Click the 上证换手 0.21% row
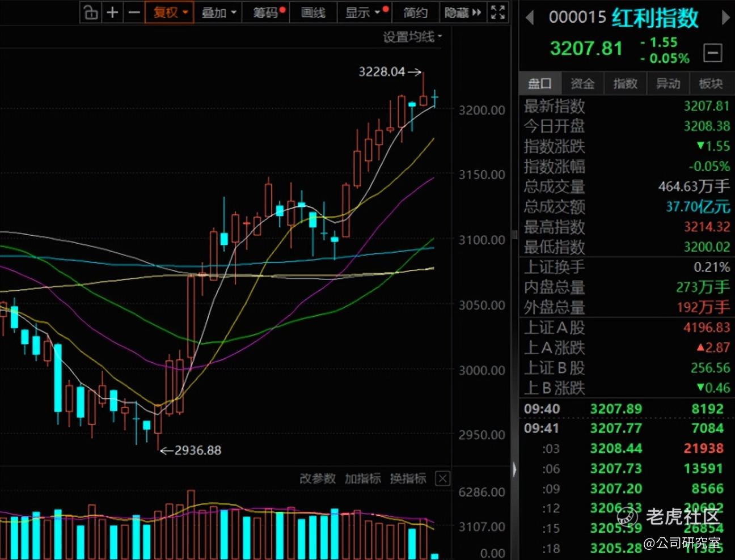 point(627,267)
